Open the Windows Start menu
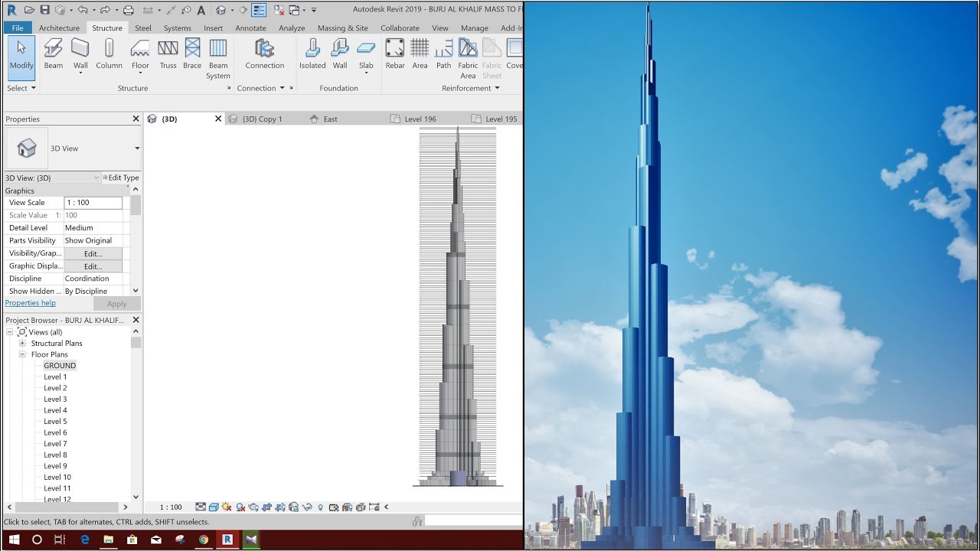This screenshot has width=980, height=551. [14, 540]
